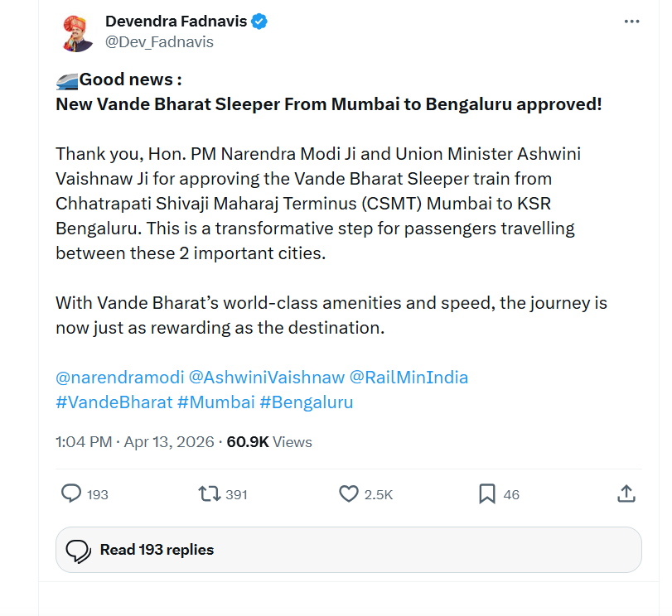Click the share upload icon
The height and width of the screenshot is (616, 672).
coord(627,494)
